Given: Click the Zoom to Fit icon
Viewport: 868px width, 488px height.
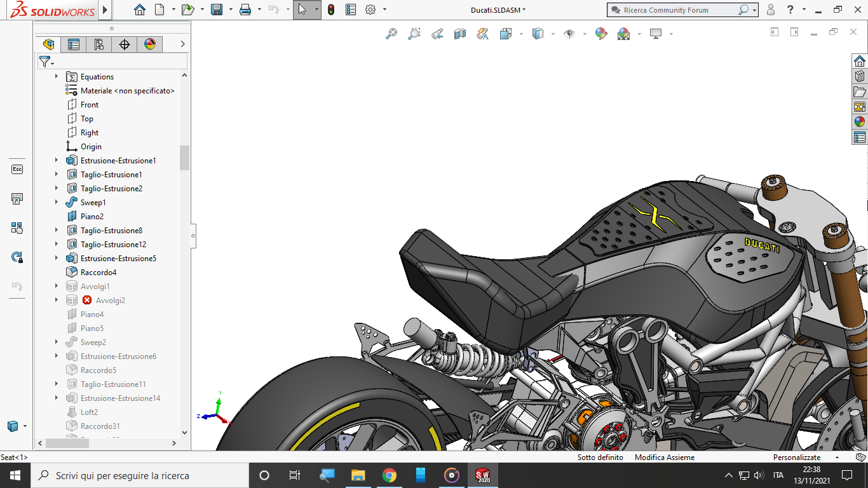Looking at the screenshot, I should coord(391,34).
